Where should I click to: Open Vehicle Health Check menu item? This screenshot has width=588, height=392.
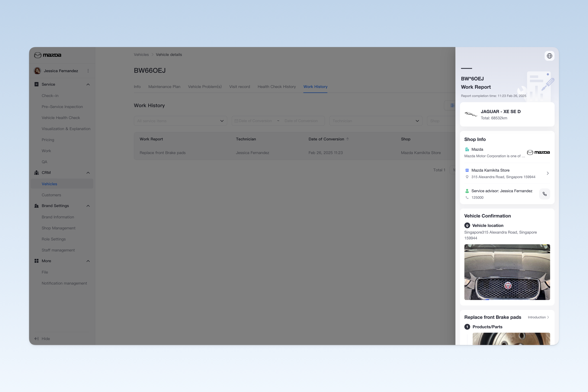pos(61,117)
